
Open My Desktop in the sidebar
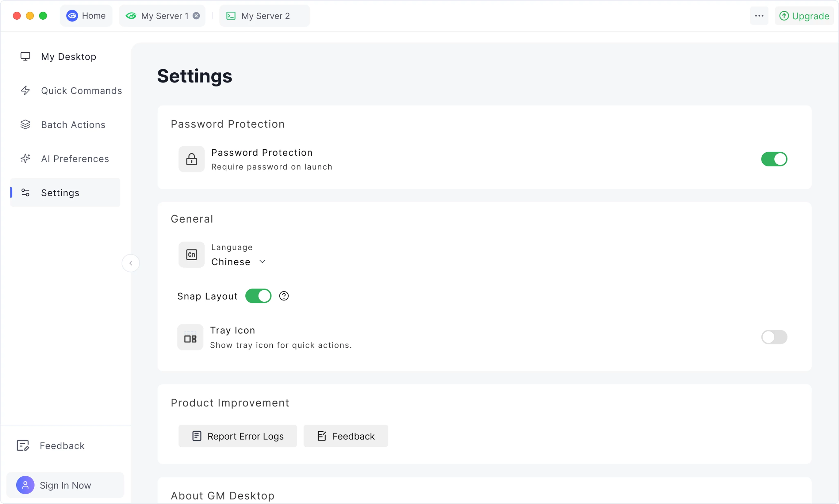pos(65,56)
